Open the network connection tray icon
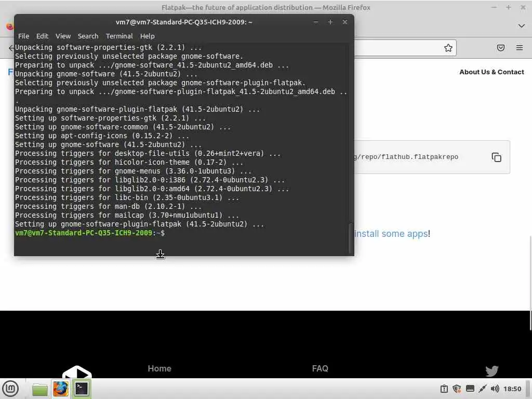This screenshot has height=399, width=532. pos(483,389)
